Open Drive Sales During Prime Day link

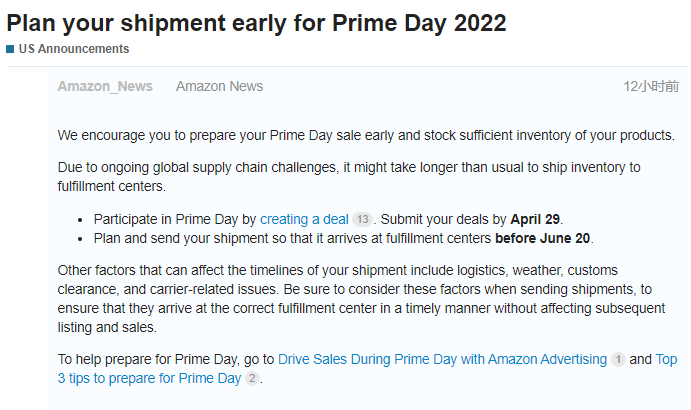pos(442,359)
